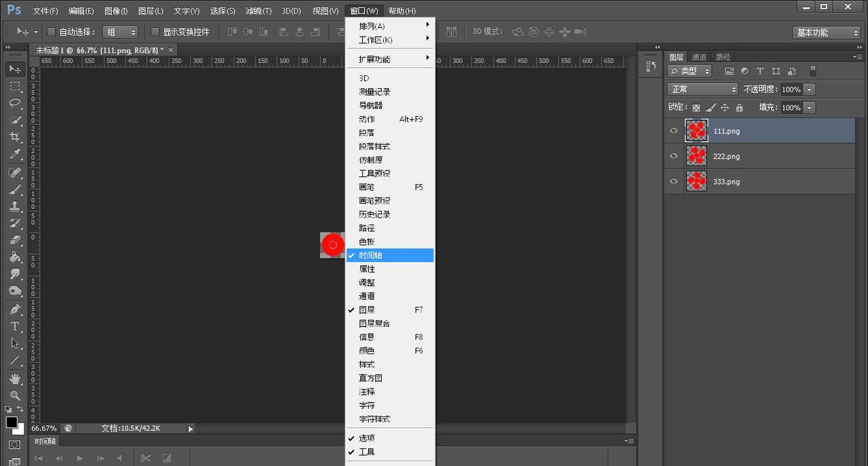This screenshot has width=868, height=466.
Task: Choose the Eyedropper tool
Action: (x=15, y=154)
